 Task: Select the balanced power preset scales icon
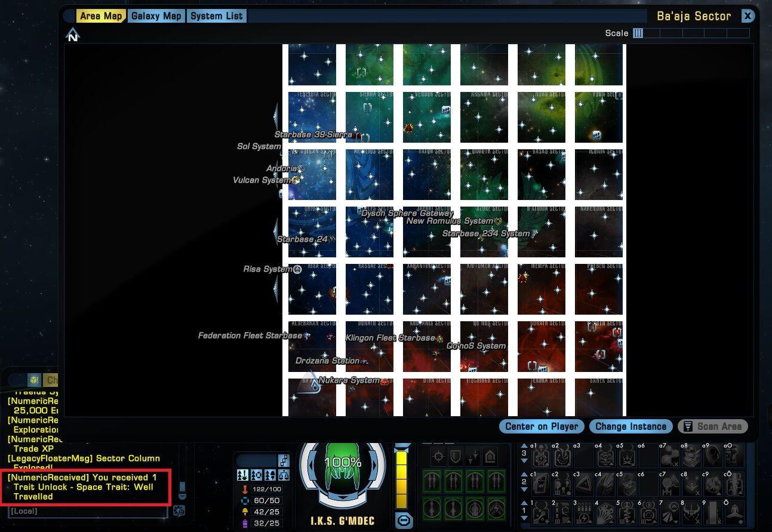(x=284, y=475)
